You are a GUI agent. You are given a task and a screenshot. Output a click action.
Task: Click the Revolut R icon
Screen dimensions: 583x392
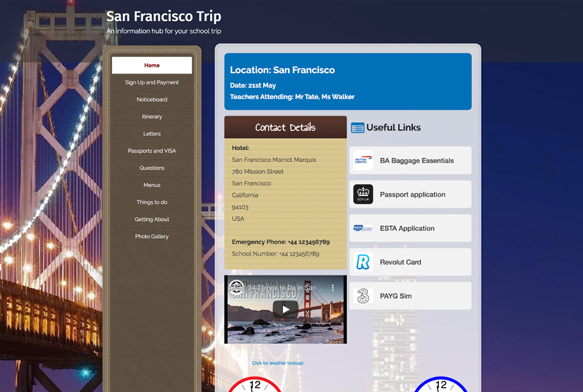pos(363,262)
